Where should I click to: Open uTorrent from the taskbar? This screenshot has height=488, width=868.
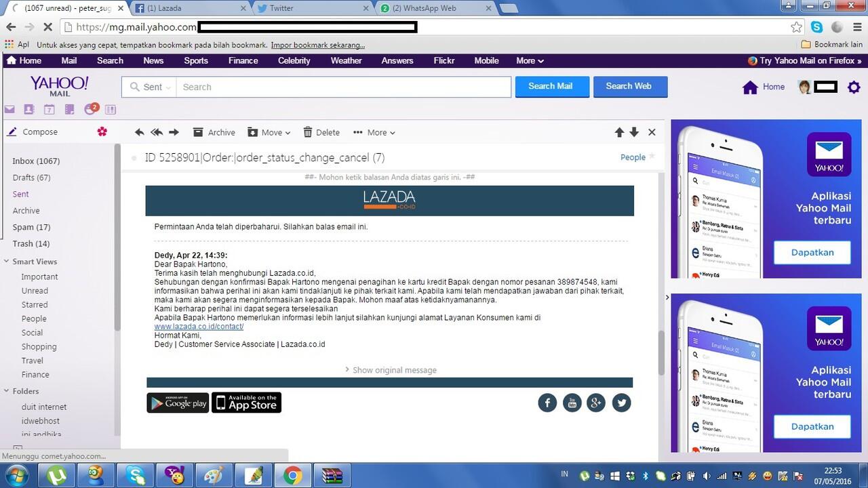pyautogui.click(x=56, y=476)
